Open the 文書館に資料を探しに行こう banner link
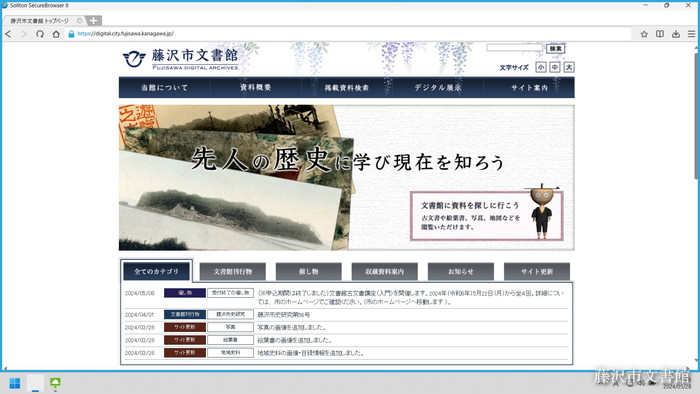 tap(487, 216)
